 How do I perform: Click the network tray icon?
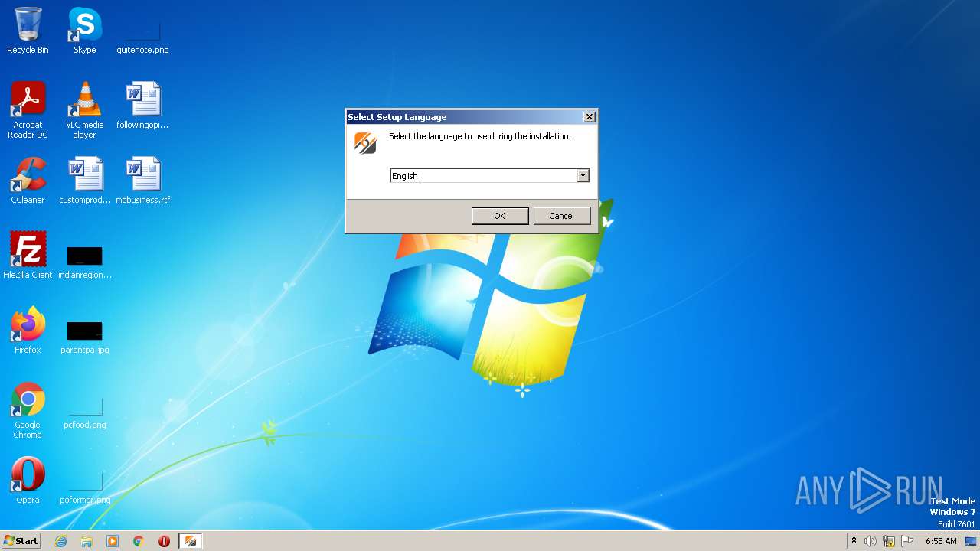click(x=889, y=541)
